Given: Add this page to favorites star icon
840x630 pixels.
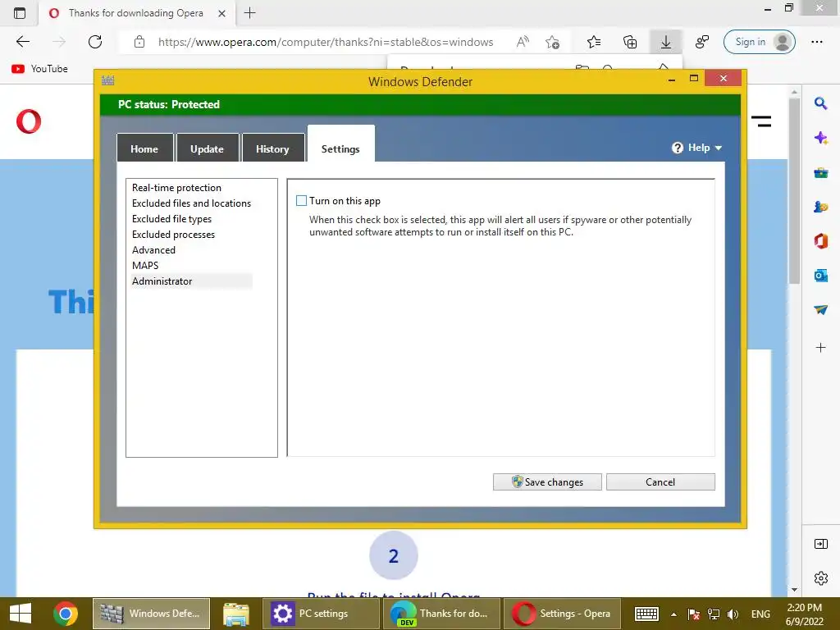Looking at the screenshot, I should click(x=552, y=42).
